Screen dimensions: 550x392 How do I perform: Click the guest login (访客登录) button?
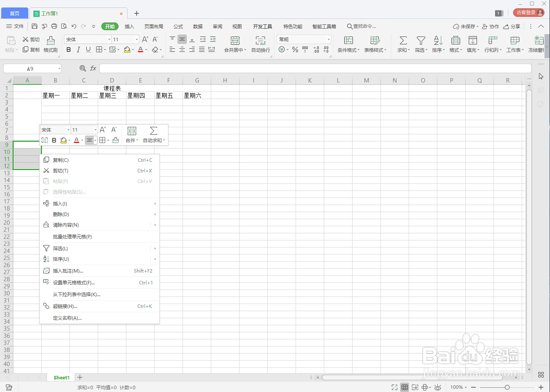(x=528, y=13)
